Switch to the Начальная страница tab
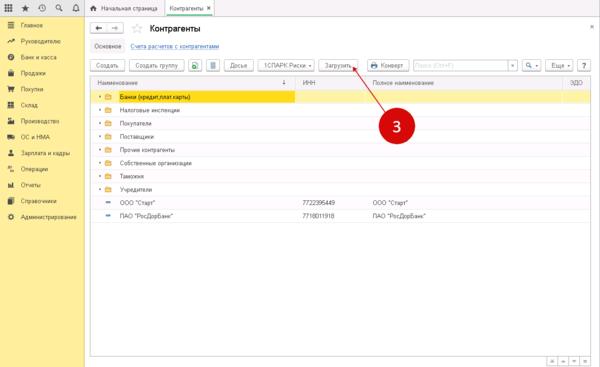This screenshot has width=600, height=367. [x=125, y=8]
